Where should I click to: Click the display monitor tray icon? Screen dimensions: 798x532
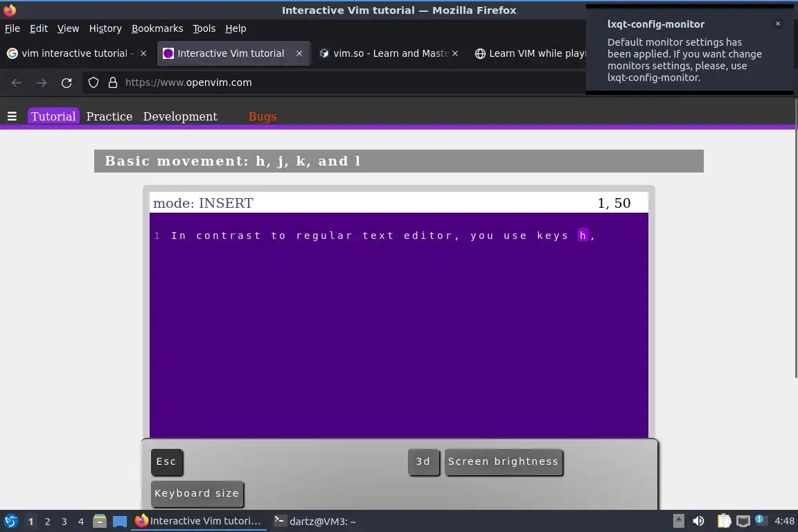coord(743,521)
